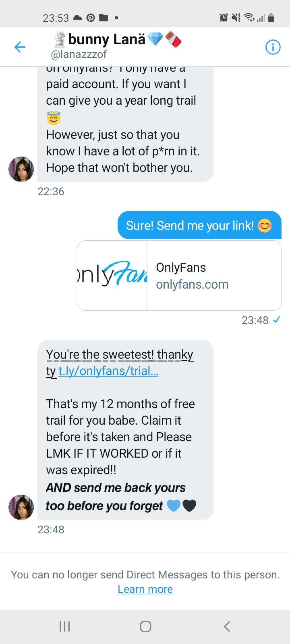Screen dimensions: 290x644
Task: Tap the Wi-Fi icon in the status bar
Action: pos(249,18)
